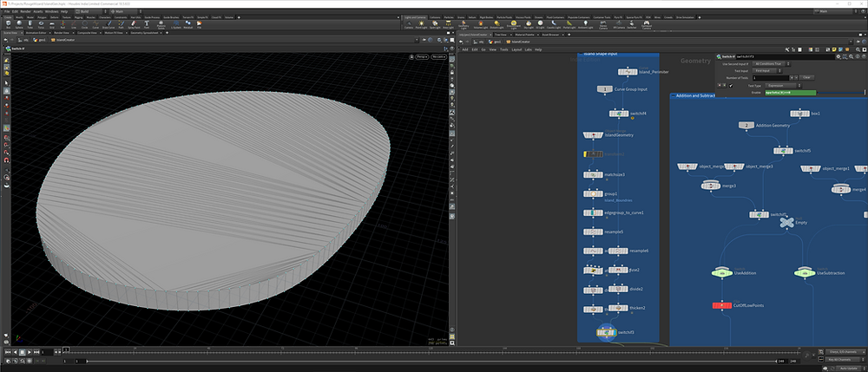
Task: Add an Environment Light from the shelf
Action: pyautogui.click(x=514, y=25)
